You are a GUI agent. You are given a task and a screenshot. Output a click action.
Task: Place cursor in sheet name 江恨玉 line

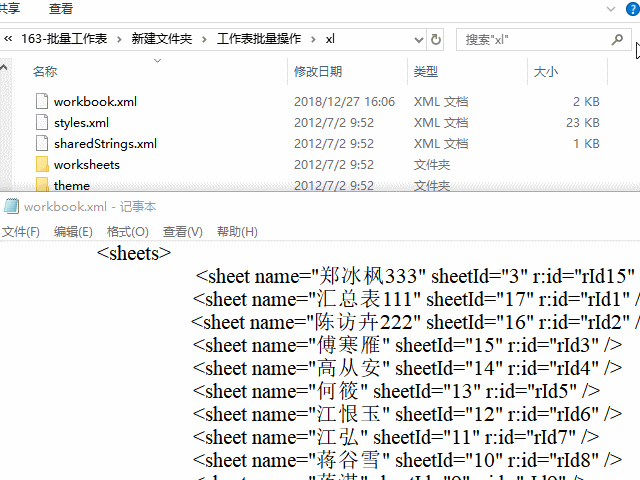tap(407, 414)
